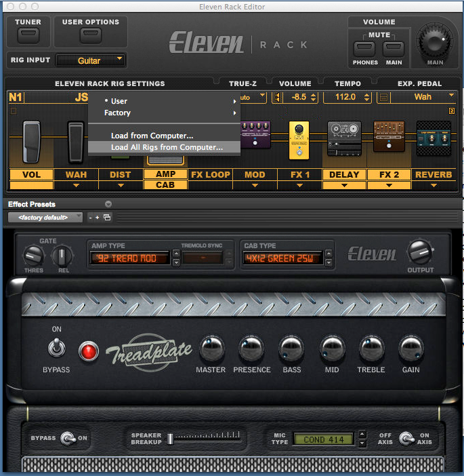Viewport: 464px width, 476px height.
Task: Click the BASS knob
Action: (x=291, y=349)
